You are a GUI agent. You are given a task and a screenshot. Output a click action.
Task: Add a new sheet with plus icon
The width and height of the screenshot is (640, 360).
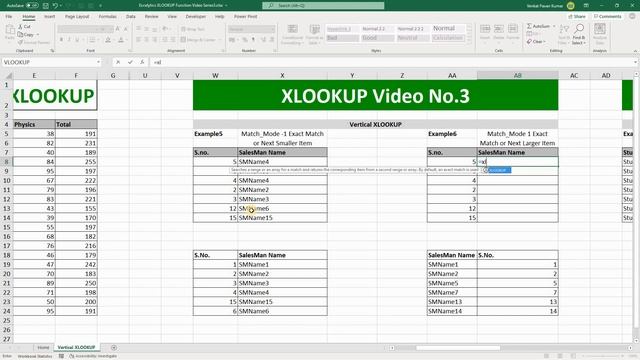[114, 348]
